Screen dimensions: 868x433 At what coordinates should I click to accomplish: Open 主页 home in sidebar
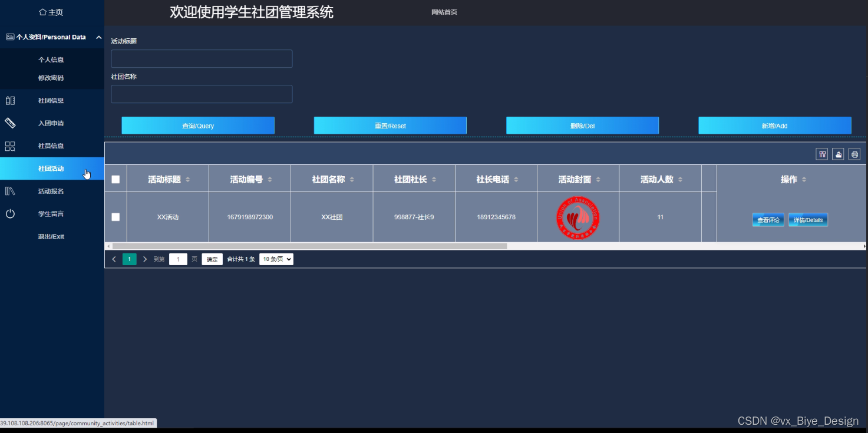(51, 12)
